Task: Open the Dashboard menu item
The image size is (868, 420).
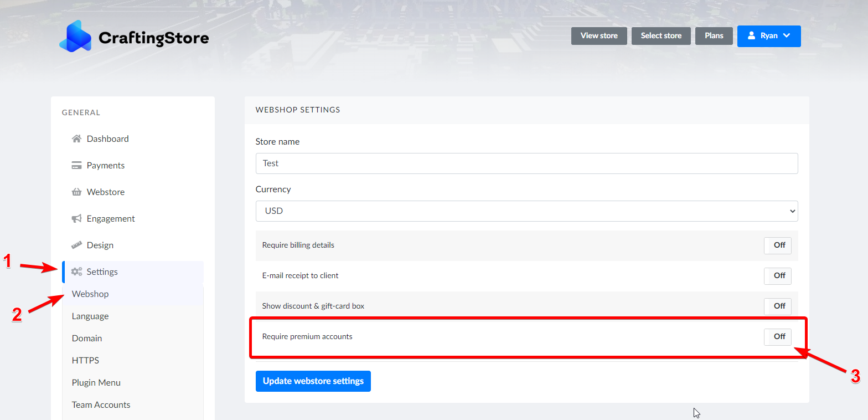Action: 133,139
